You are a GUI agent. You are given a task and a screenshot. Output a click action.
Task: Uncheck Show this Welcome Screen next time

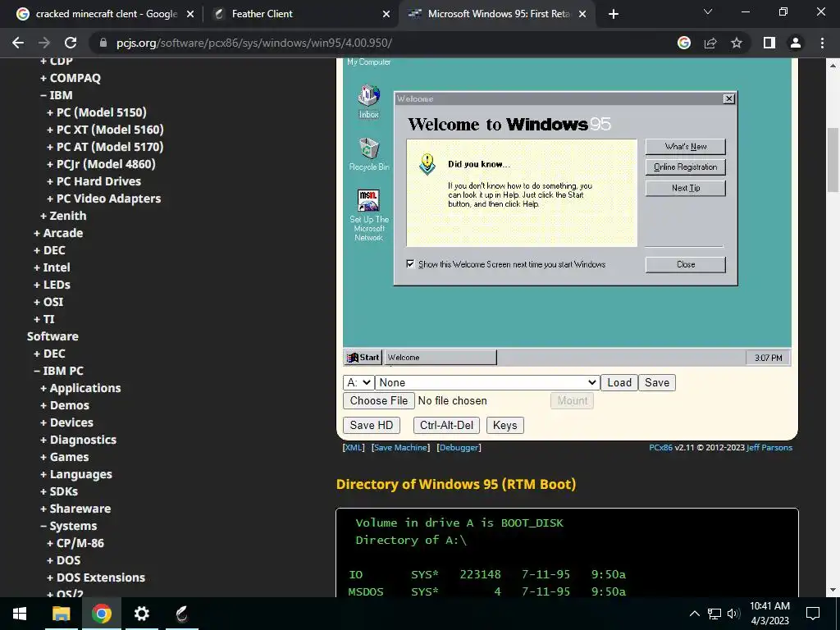click(x=410, y=264)
